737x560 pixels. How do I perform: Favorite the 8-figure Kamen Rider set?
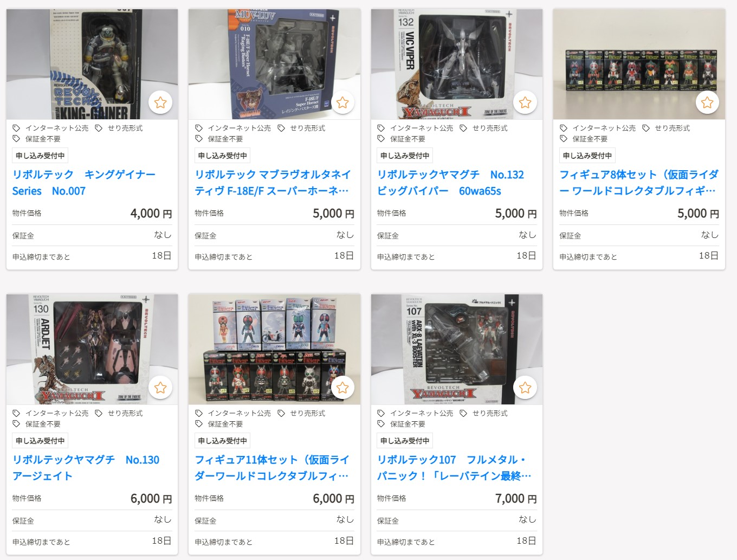(707, 102)
